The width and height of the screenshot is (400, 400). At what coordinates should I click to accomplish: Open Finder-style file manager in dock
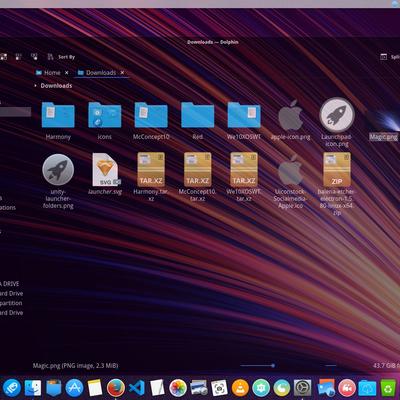coord(33,388)
